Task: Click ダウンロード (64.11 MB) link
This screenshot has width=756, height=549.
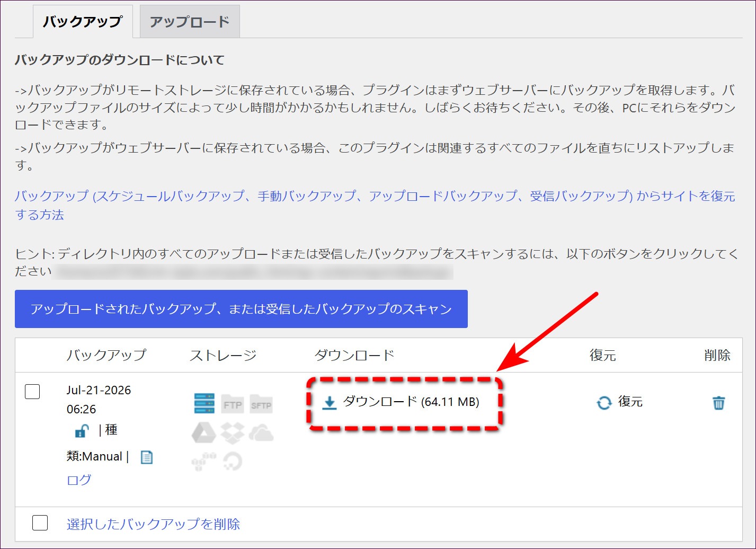Action: 411,402
